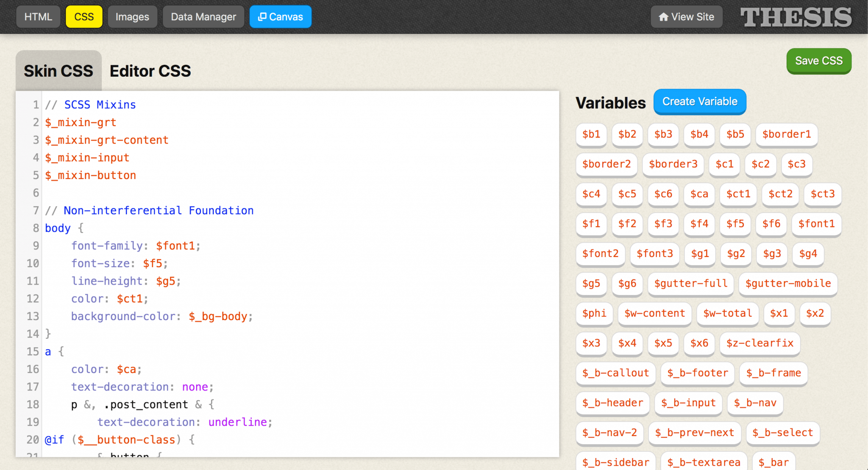Choose the $phi variable
This screenshot has width=868, height=470.
coord(594,314)
